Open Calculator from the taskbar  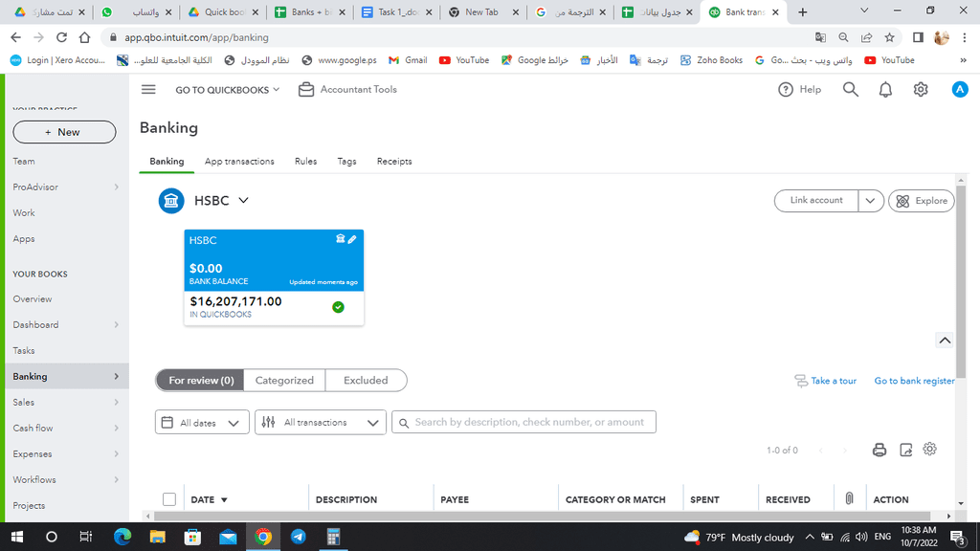[333, 537]
